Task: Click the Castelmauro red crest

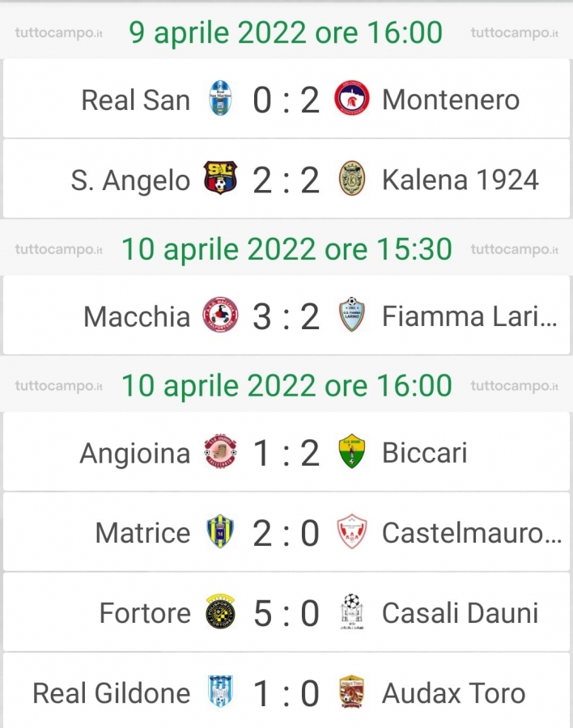Action: [x=352, y=531]
